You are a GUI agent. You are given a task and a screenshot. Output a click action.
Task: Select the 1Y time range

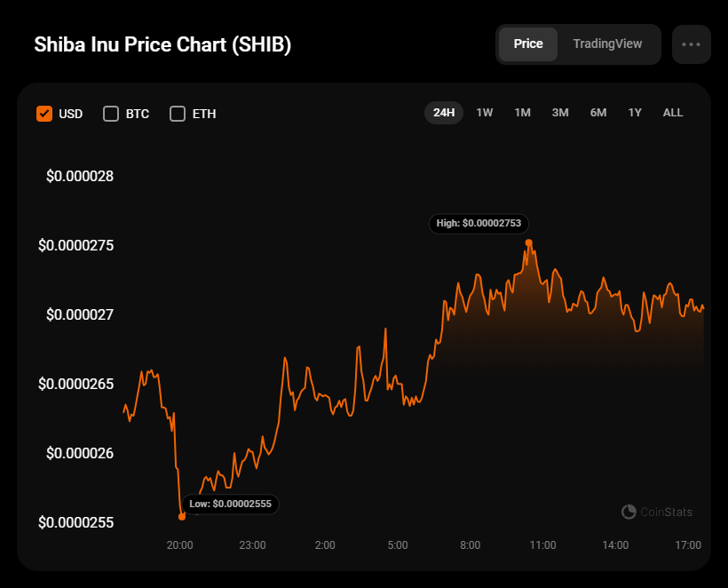[635, 113]
